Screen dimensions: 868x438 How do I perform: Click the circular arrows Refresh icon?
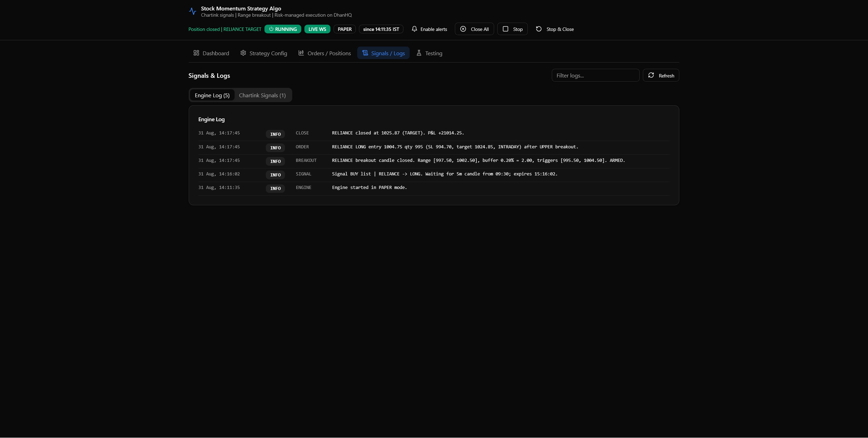click(x=651, y=75)
